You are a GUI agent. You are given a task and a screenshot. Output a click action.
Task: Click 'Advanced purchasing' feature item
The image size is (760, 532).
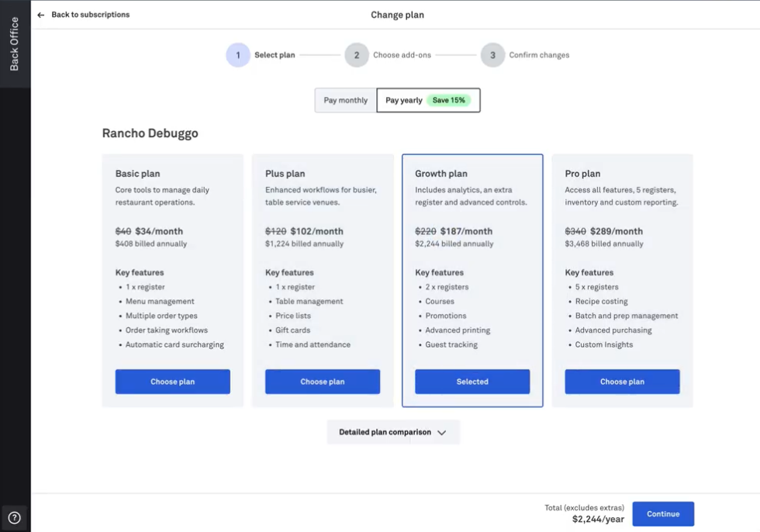tap(613, 330)
